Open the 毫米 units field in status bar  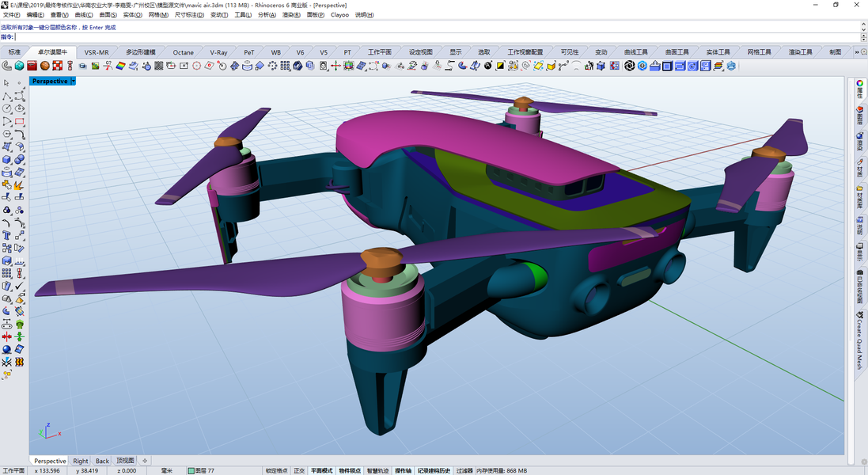click(x=167, y=470)
